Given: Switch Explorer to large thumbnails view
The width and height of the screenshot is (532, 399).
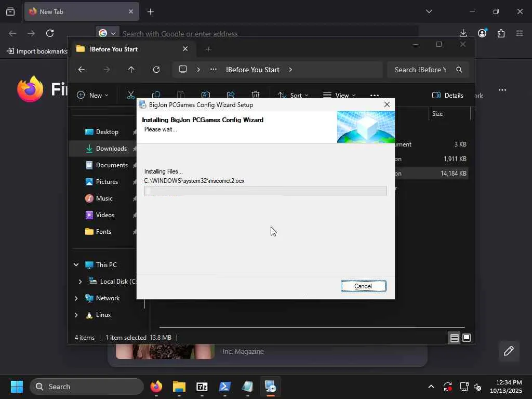Looking at the screenshot, I should click(467, 338).
